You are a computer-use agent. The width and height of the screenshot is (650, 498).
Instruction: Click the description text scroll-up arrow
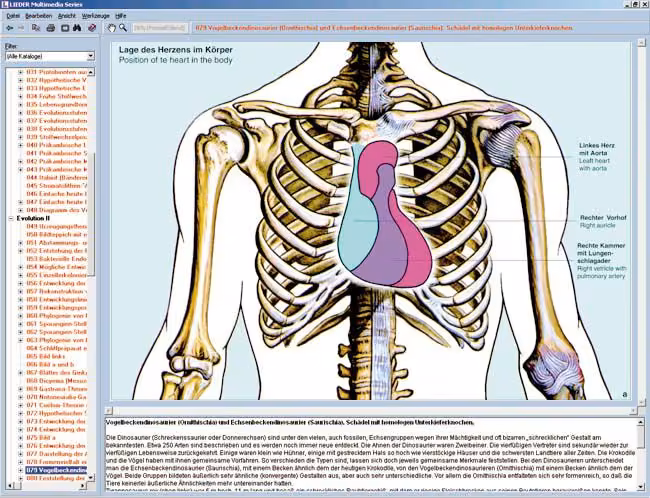coord(641,423)
